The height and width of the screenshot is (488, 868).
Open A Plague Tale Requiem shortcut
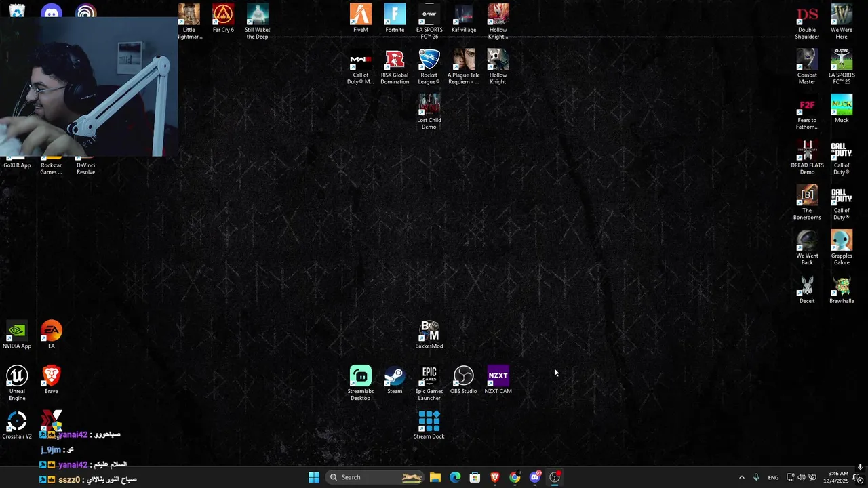463,67
